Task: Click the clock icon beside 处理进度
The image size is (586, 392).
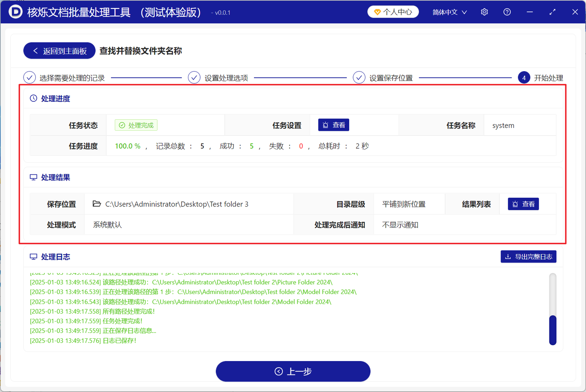Action: point(33,98)
